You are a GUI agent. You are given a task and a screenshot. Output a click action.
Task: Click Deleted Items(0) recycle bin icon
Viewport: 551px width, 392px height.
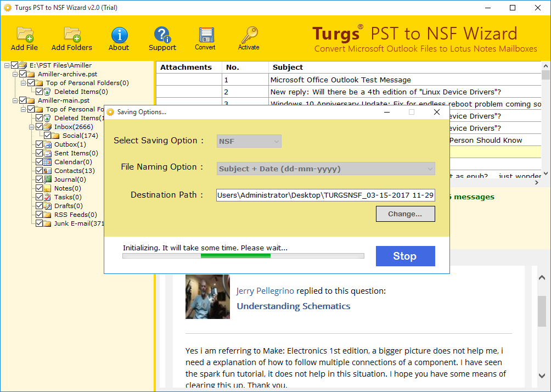(x=47, y=92)
